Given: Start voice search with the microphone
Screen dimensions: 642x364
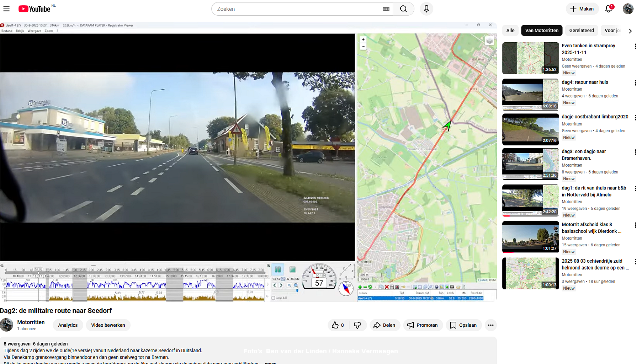Looking at the screenshot, I should pyautogui.click(x=426, y=9).
